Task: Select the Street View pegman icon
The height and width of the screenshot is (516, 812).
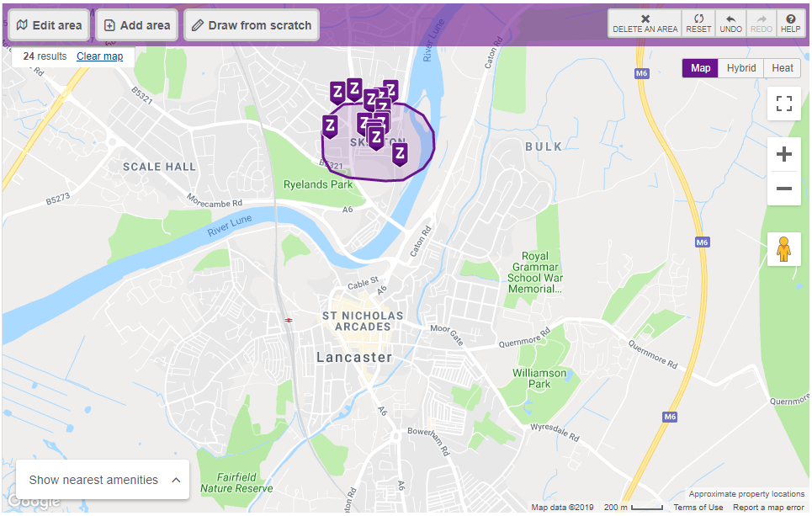Action: pyautogui.click(x=783, y=249)
